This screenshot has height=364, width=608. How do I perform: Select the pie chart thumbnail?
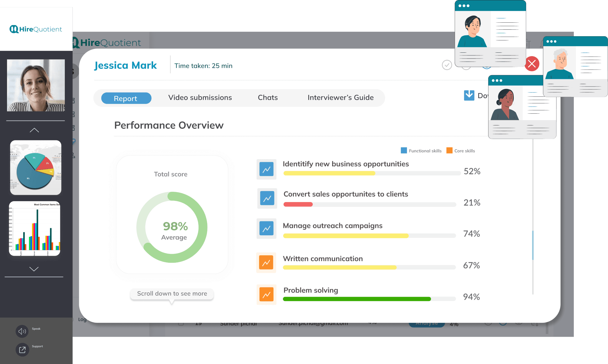(36, 168)
